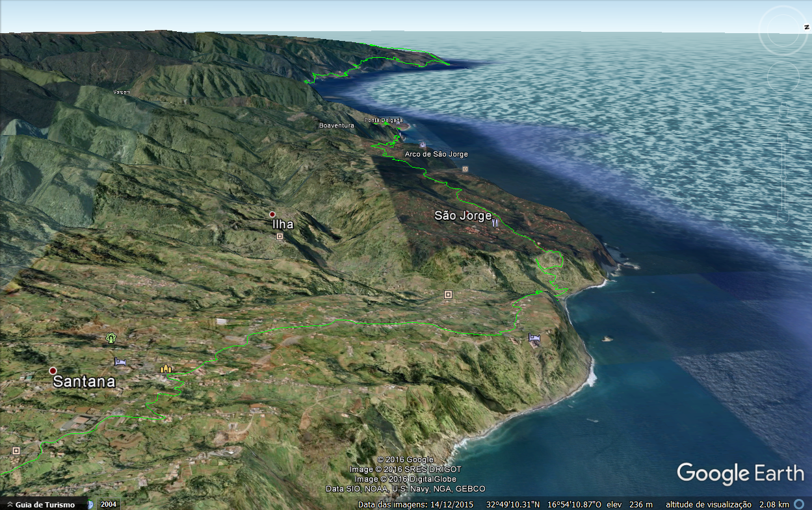Viewport: 812px width, 510px height.
Task: Click square icon right of Arco de São Jorge
Action: point(465,169)
